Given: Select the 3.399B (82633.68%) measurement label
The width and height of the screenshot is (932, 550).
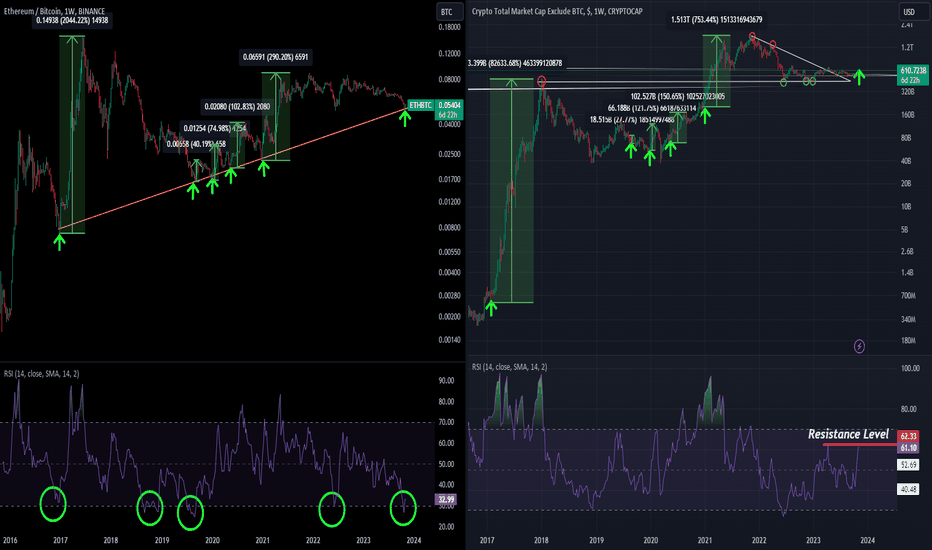Looking at the screenshot, I should point(515,62).
